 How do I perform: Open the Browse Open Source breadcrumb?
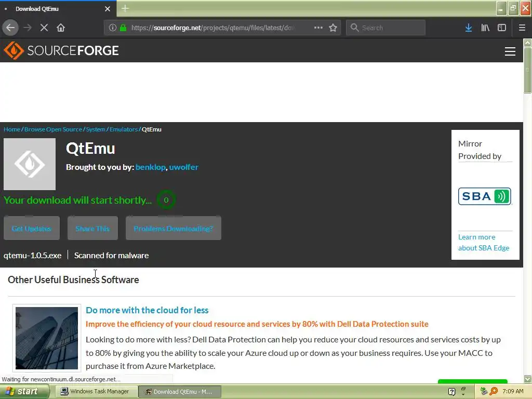54,129
